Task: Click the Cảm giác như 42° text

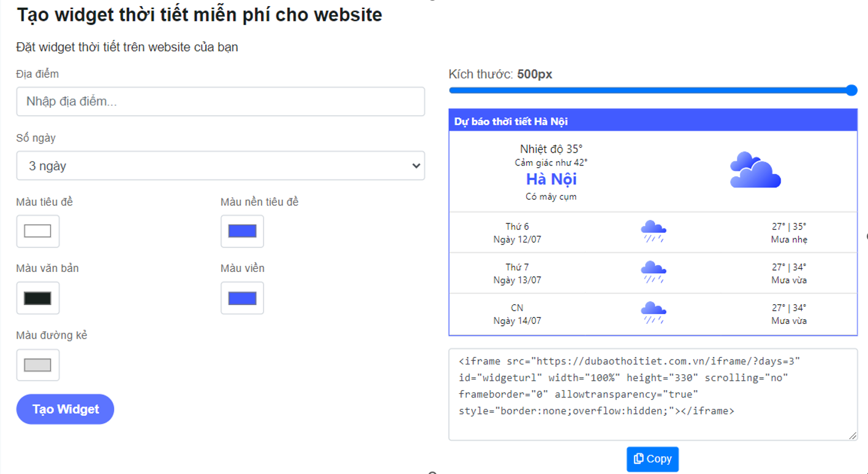Action: coord(551,163)
